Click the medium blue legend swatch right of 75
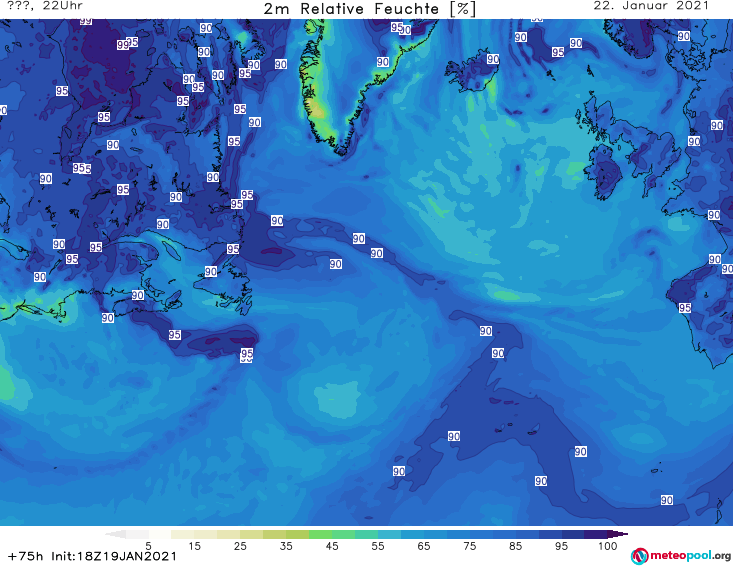733x566 pixels. pos(481,534)
